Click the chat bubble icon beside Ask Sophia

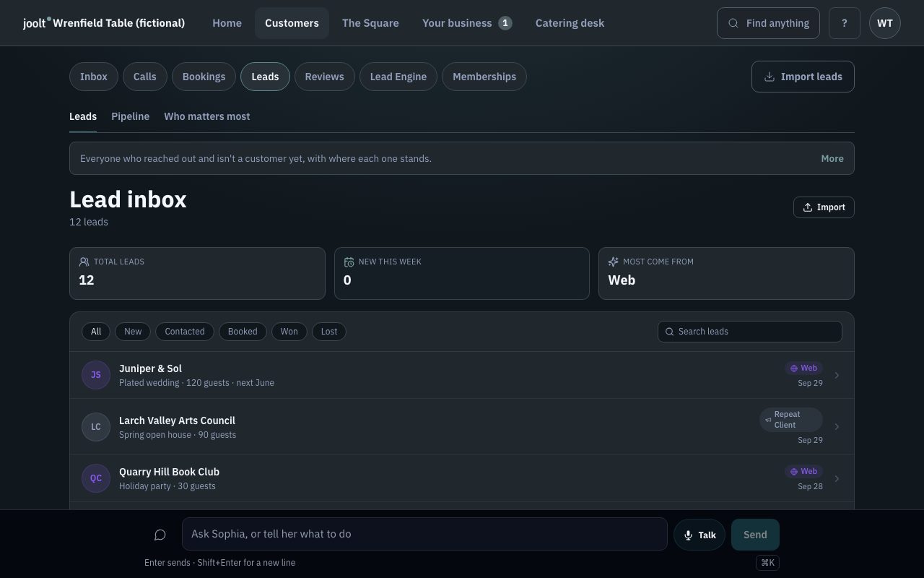[x=160, y=535]
